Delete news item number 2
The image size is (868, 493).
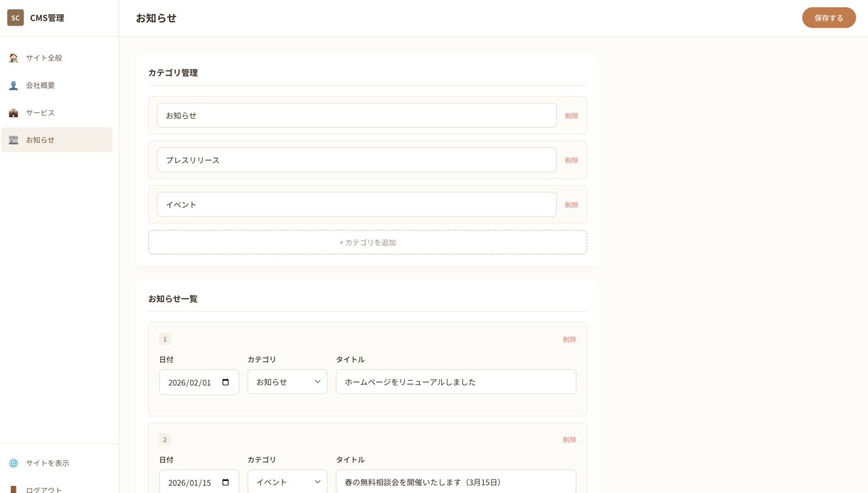569,440
